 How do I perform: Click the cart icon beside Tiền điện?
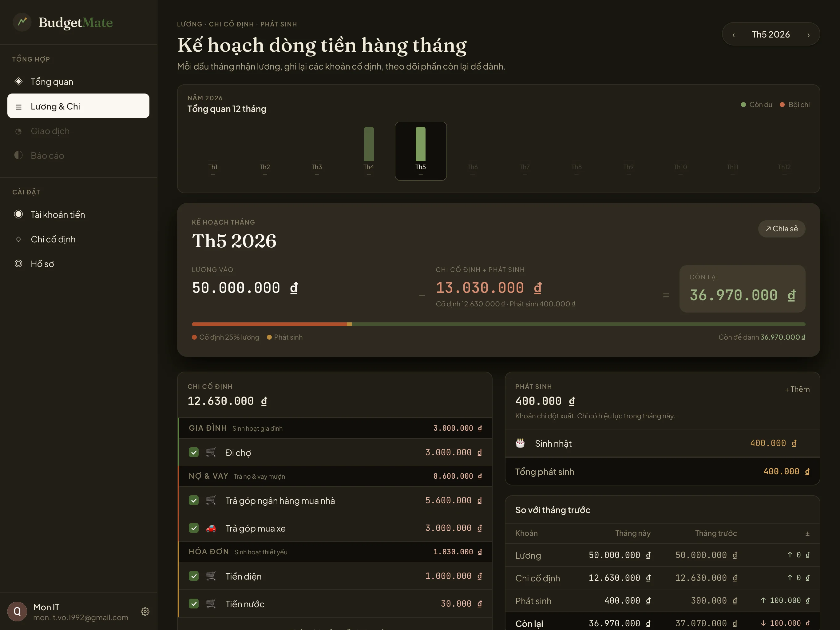211,576
